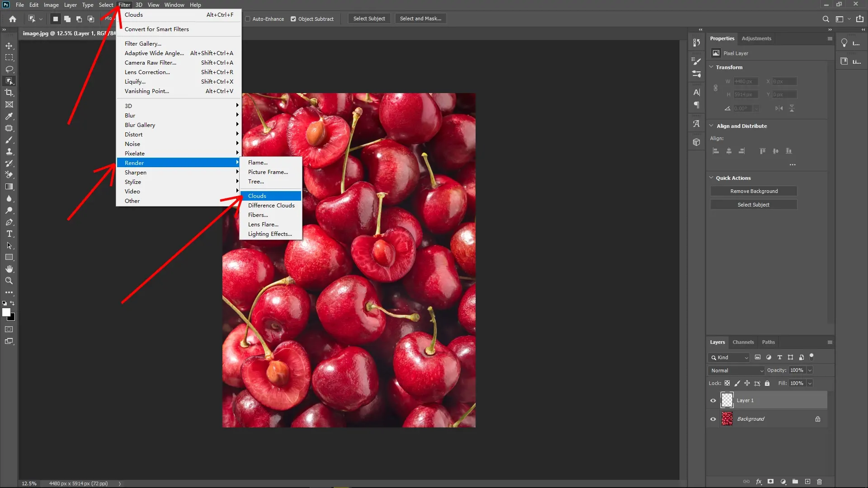Select the Lasso tool
Image resolution: width=868 pixels, height=488 pixels.
coord(9,69)
